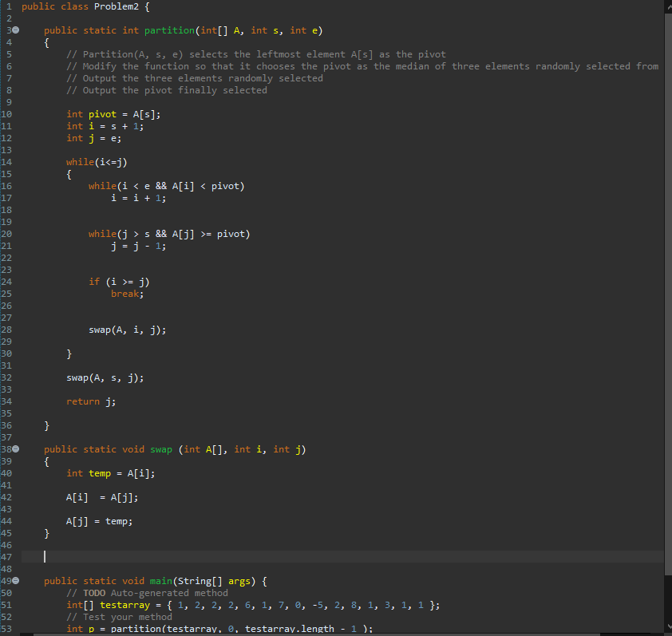Click the blue marker strip on the left edge

(x=2, y=319)
